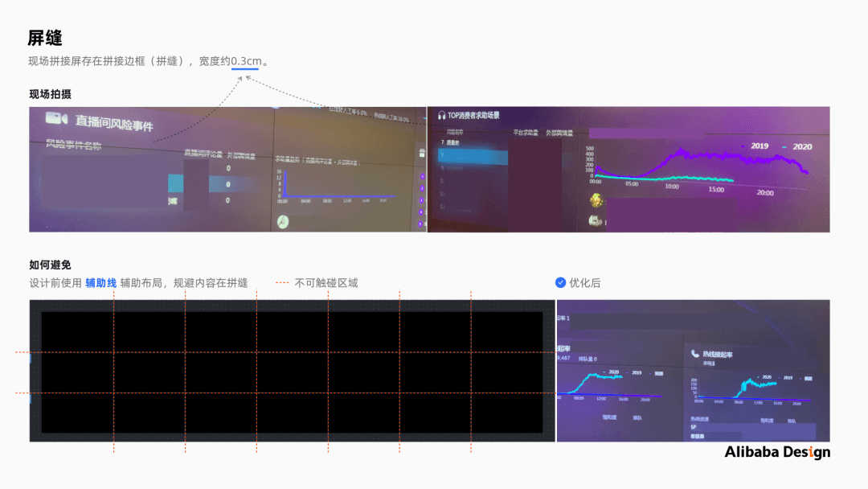The image size is (868, 489).
Task: Click the blue checkmark icon before 优化后
Action: pyautogui.click(x=560, y=282)
